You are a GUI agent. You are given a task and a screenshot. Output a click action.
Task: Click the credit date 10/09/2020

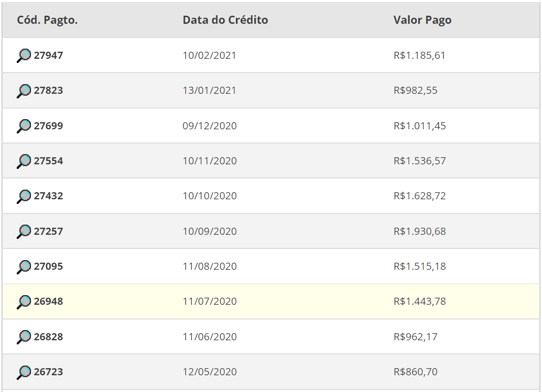210,231
